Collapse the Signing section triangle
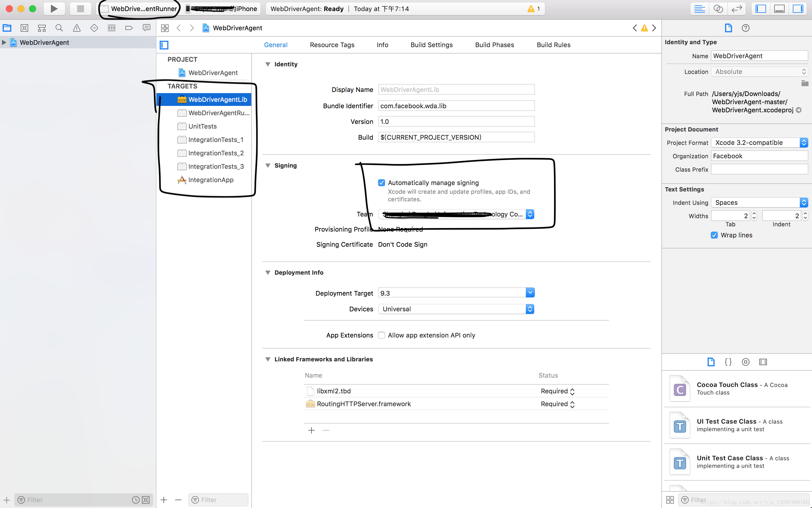 point(268,165)
